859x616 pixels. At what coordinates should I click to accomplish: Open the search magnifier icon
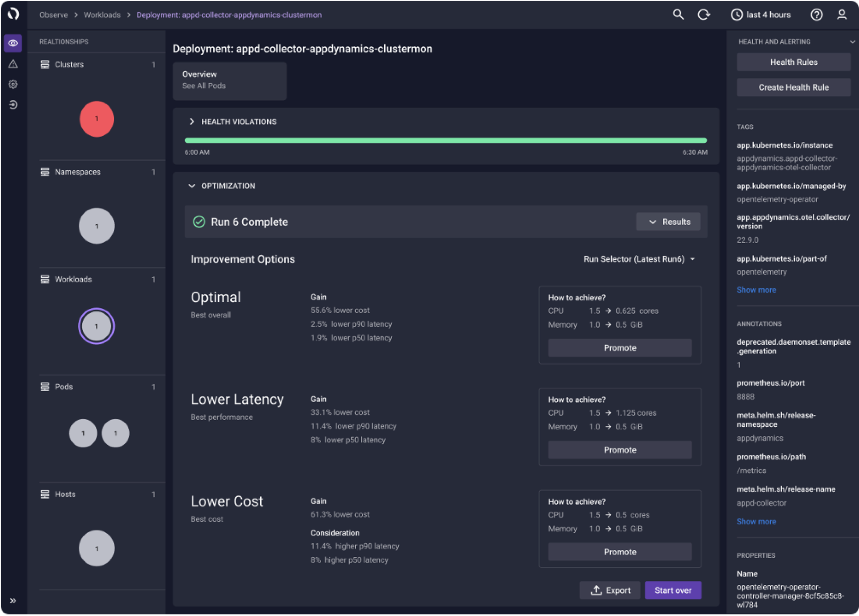click(678, 14)
